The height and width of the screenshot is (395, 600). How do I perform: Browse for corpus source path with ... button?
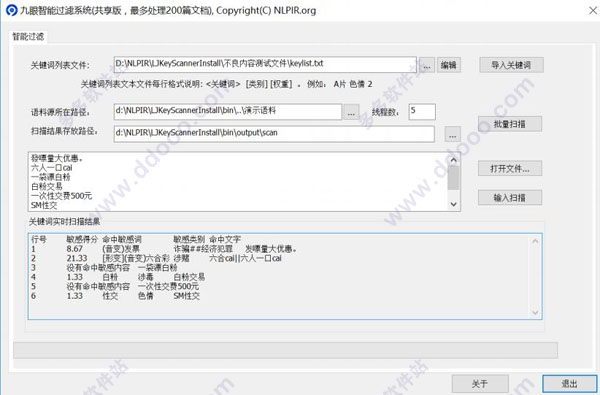[x=351, y=112]
